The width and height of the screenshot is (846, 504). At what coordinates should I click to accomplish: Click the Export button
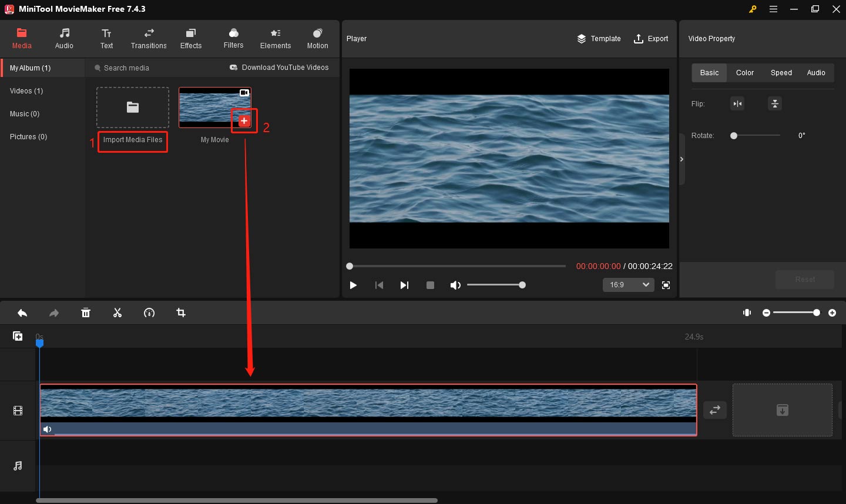click(651, 39)
